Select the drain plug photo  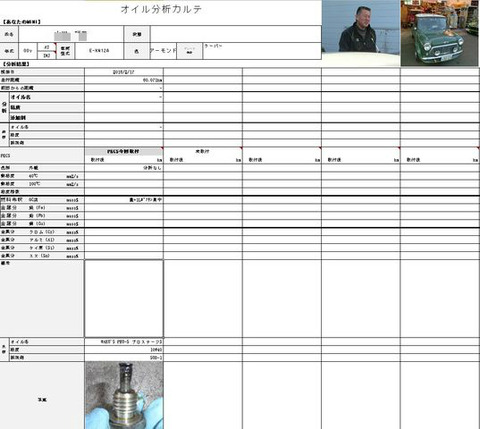[x=124, y=395]
